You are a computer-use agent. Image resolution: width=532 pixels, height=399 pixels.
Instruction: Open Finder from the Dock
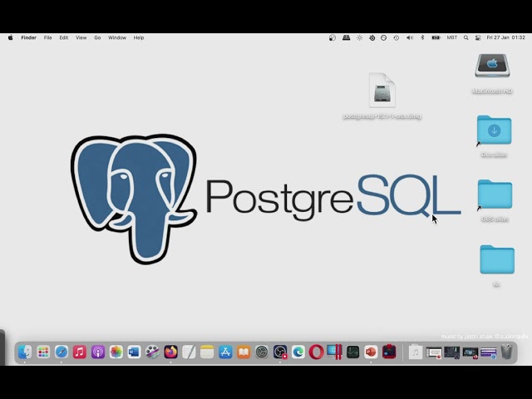coord(25,352)
